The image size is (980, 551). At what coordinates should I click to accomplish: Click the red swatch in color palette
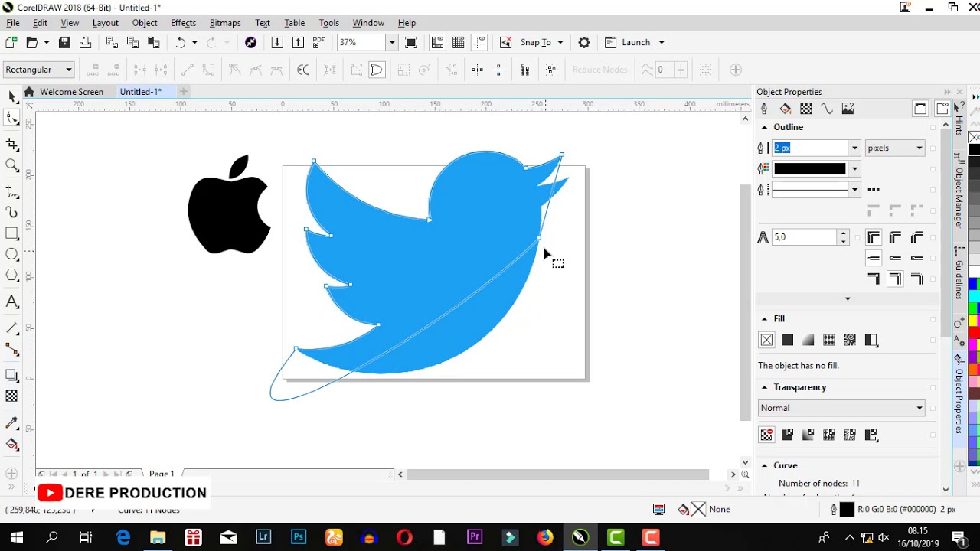(x=974, y=333)
